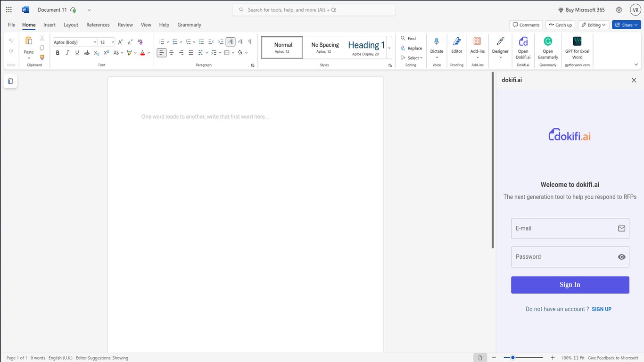Pick the red font color
This screenshot has width=644, height=362.
(142, 53)
